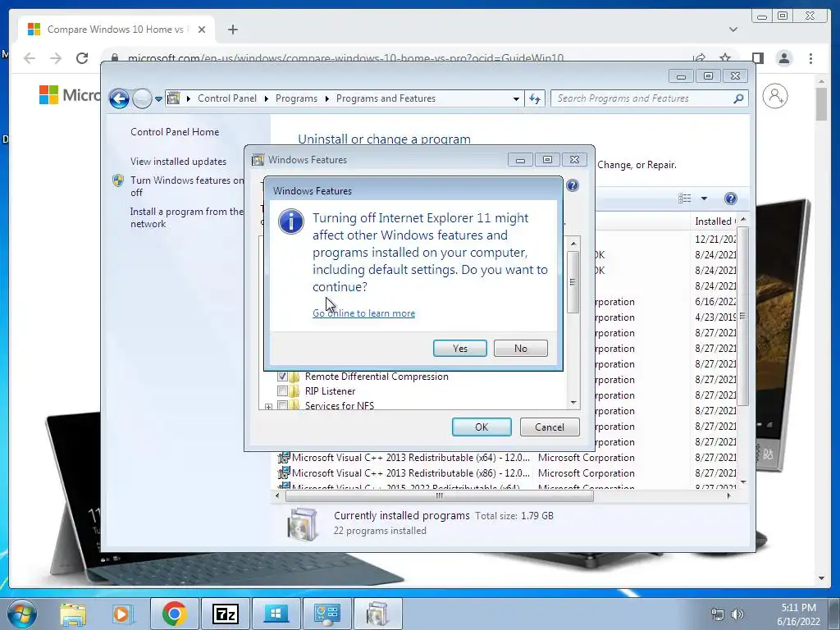
Task: Open Windows Explorer from taskbar
Action: (x=73, y=614)
